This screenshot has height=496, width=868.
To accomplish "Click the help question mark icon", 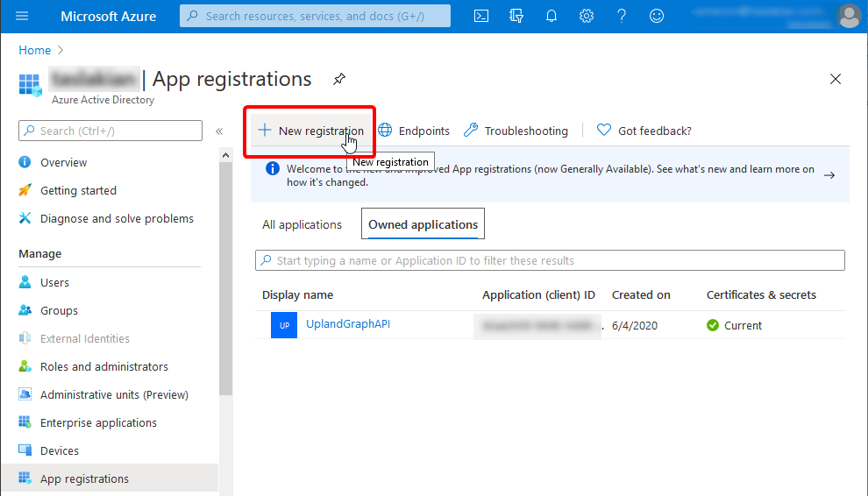I will click(x=622, y=16).
